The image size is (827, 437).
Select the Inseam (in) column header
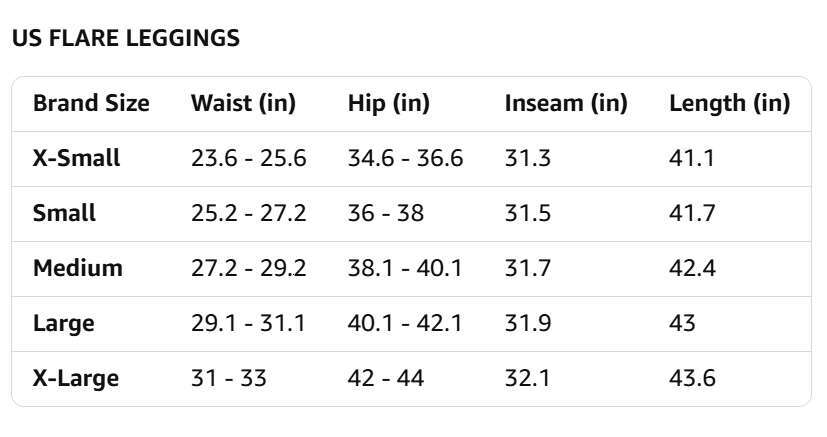point(566,103)
